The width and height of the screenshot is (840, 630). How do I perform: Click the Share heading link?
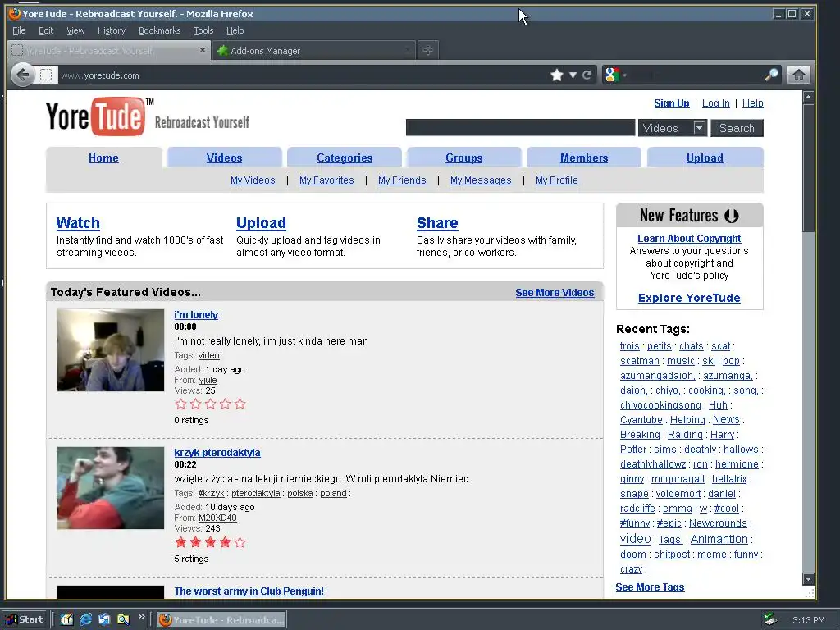coord(437,223)
